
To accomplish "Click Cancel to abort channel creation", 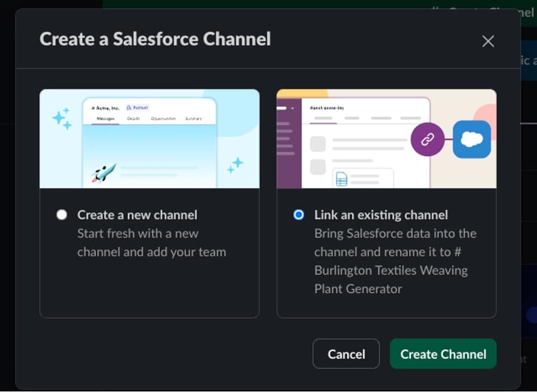I will pos(346,354).
